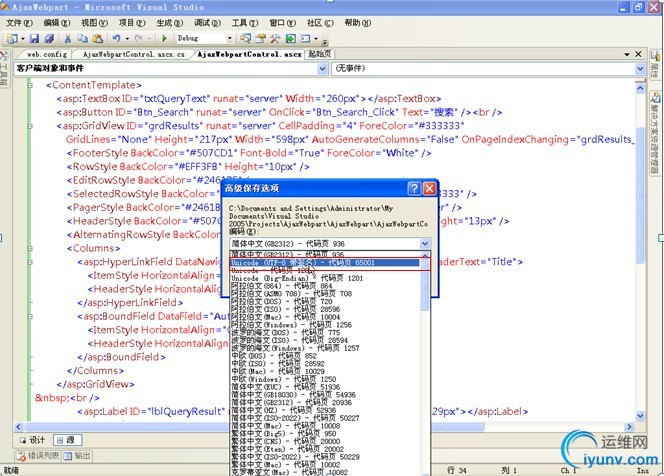The height and width of the screenshot is (476, 664).
Task: Open the 编辑(E) menu
Action: (x=57, y=23)
